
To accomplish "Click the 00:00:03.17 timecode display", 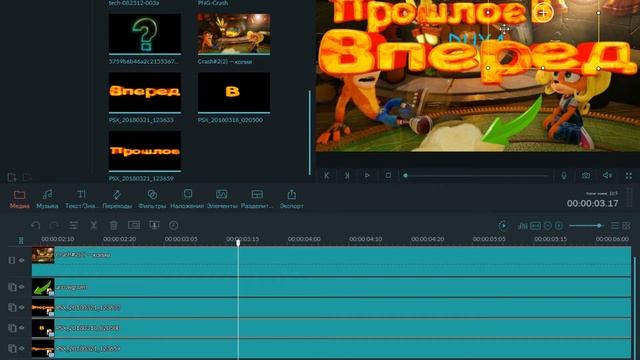I will [x=592, y=203].
